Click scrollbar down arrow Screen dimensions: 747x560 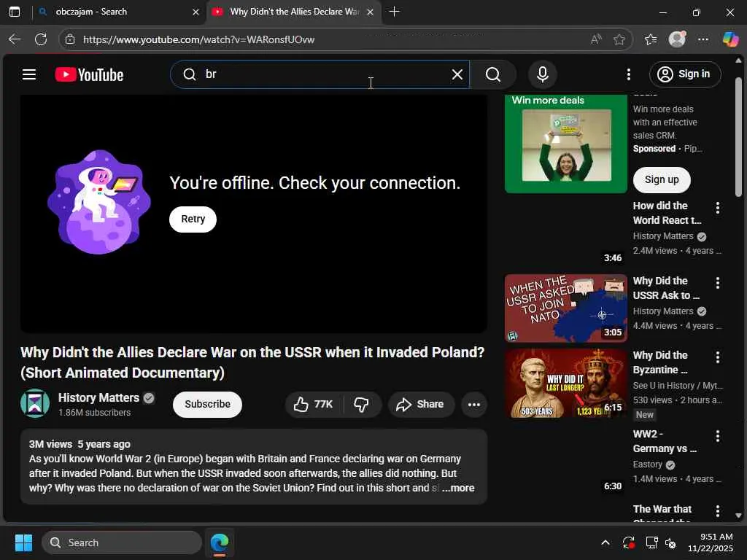[738, 516]
